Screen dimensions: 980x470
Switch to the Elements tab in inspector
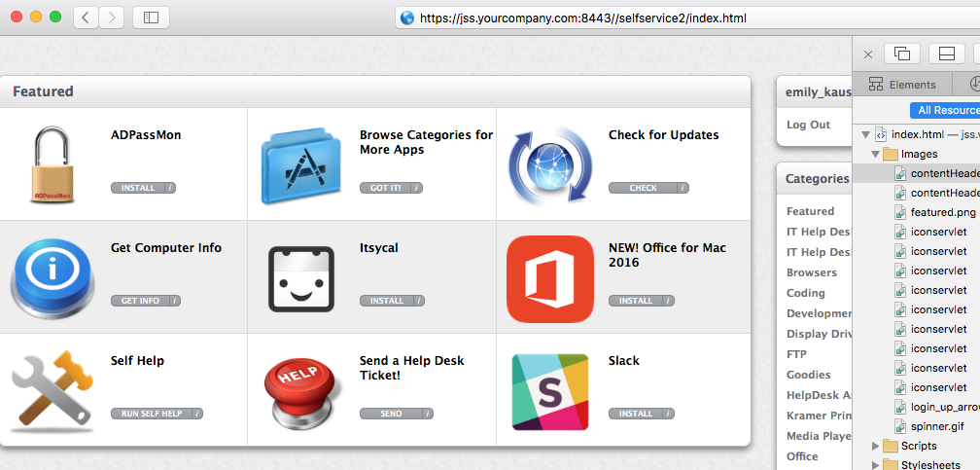click(x=902, y=85)
